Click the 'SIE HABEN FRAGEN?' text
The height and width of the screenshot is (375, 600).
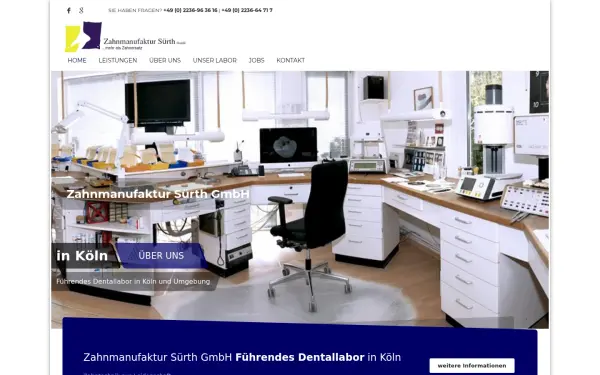pos(135,10)
